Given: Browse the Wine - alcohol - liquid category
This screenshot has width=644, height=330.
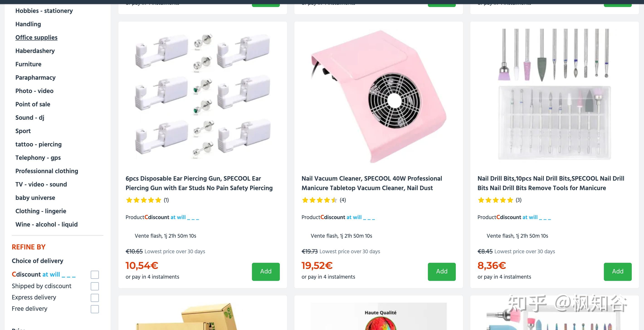Looking at the screenshot, I should 46,224.
